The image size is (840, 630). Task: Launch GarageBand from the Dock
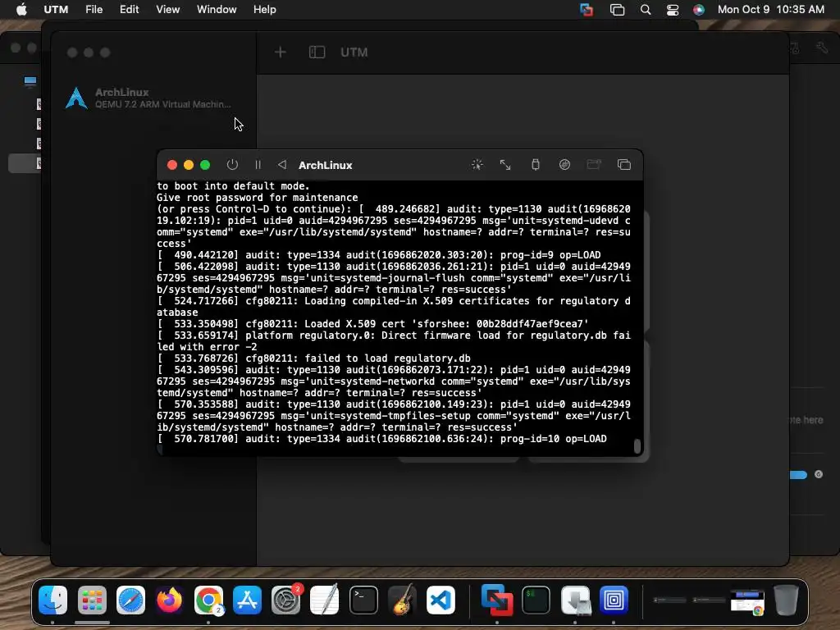pos(402,600)
